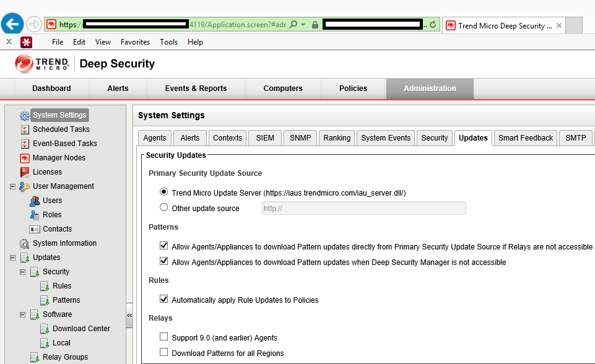595x364 pixels.
Task: Switch to the SMTP settings tab
Action: [x=576, y=138]
